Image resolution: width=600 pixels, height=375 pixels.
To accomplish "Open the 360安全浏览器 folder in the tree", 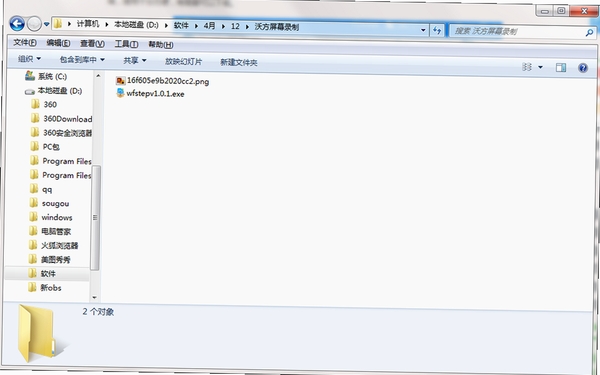I will coord(67,133).
